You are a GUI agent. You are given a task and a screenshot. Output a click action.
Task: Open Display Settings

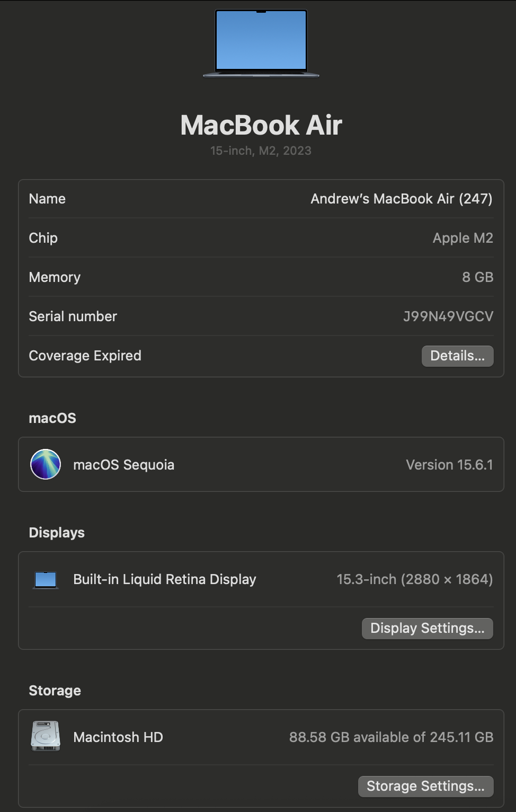point(427,628)
